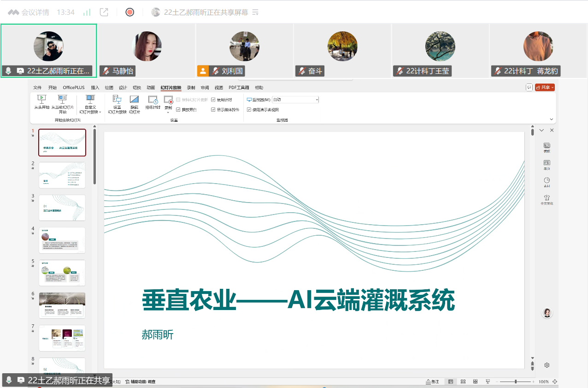Start Slide Show from status bar icon
Image resolution: width=588 pixels, height=388 pixels.
pos(488,382)
